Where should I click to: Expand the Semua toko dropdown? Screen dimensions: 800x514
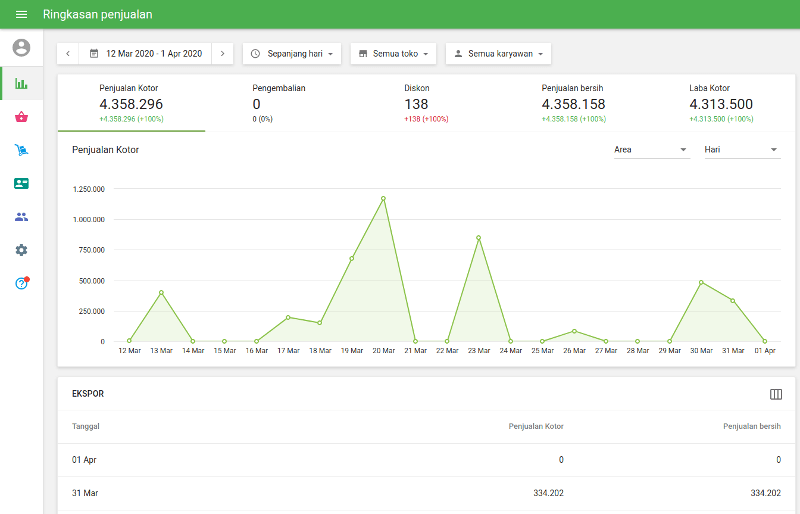(x=394, y=53)
